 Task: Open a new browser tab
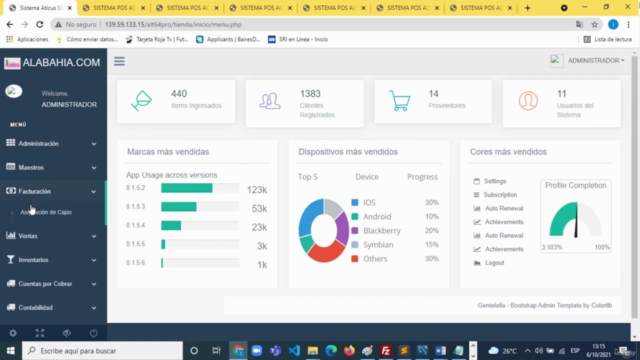pyautogui.click(x=527, y=8)
